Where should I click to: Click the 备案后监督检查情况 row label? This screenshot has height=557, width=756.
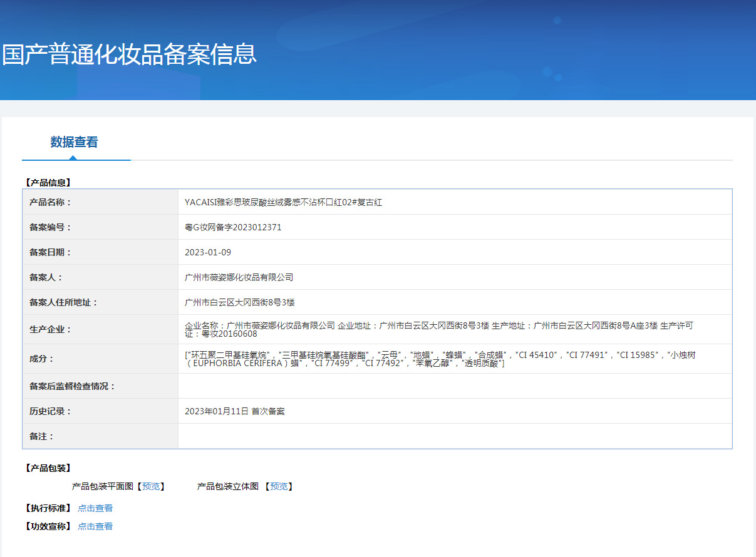click(x=73, y=386)
